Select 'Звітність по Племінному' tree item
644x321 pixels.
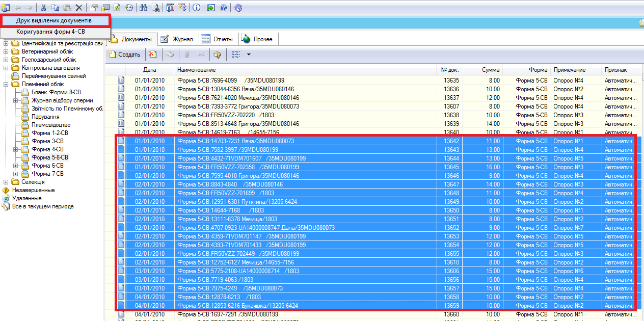pyautogui.click(x=67, y=109)
